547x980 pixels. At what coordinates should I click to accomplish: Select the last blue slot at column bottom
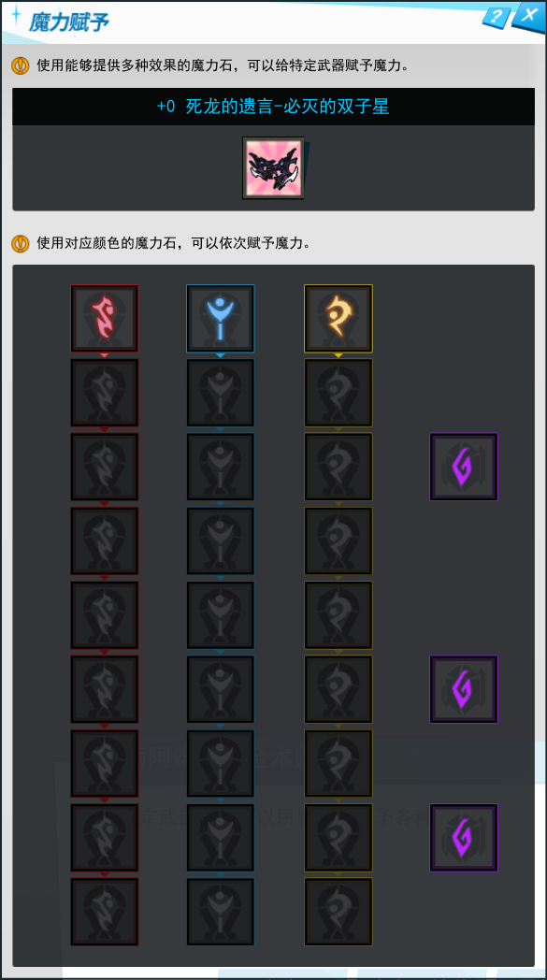[x=220, y=912]
